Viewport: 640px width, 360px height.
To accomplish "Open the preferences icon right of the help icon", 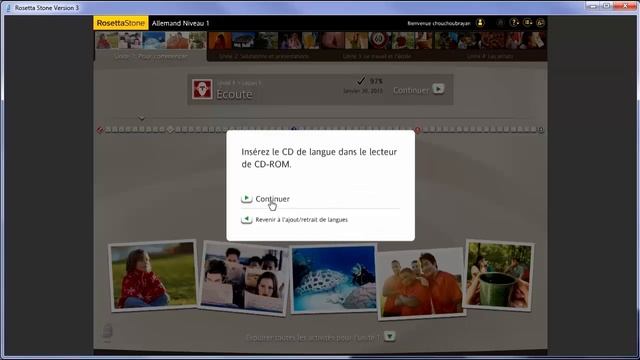I will coord(527,23).
